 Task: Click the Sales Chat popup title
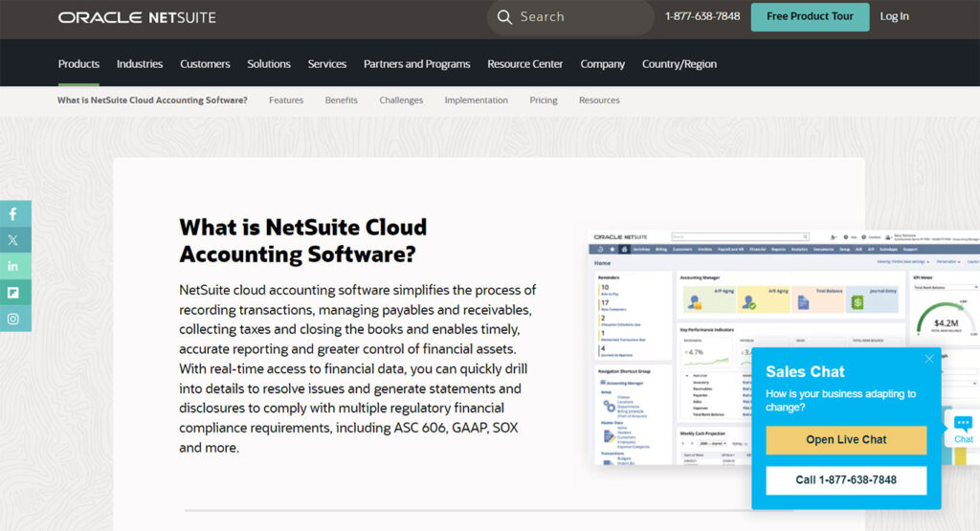pyautogui.click(x=805, y=371)
